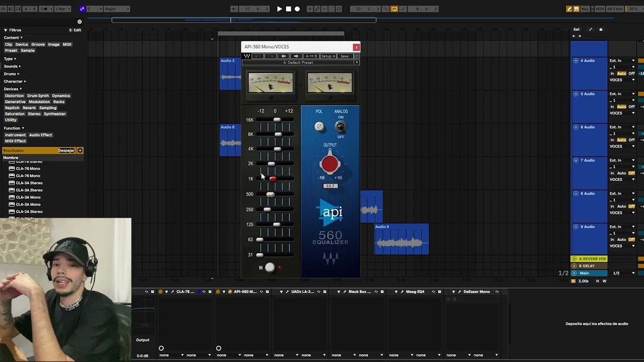Viewport: 644px width, 362px height.
Task: Click the output value field 13.7
Action: (x=330, y=186)
